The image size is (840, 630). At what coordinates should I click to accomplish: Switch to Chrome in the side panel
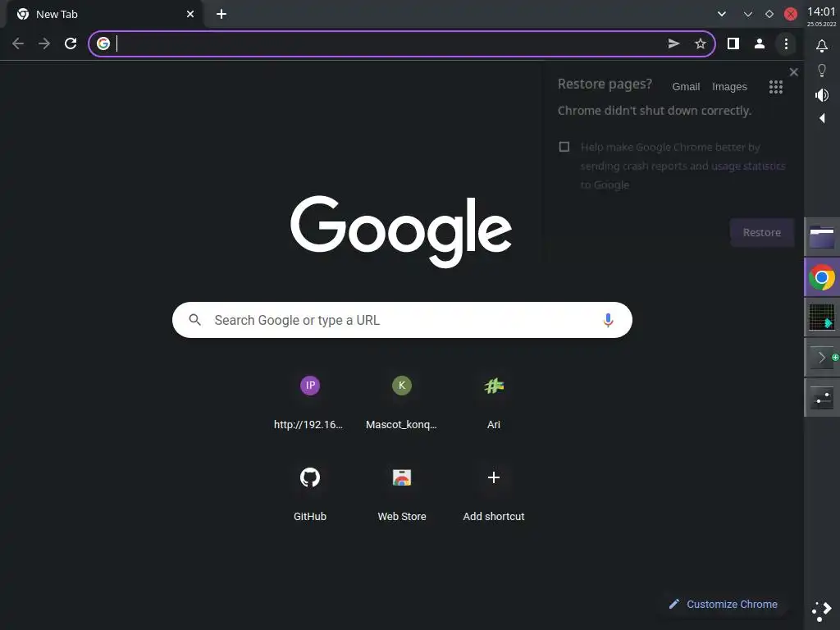tap(822, 277)
